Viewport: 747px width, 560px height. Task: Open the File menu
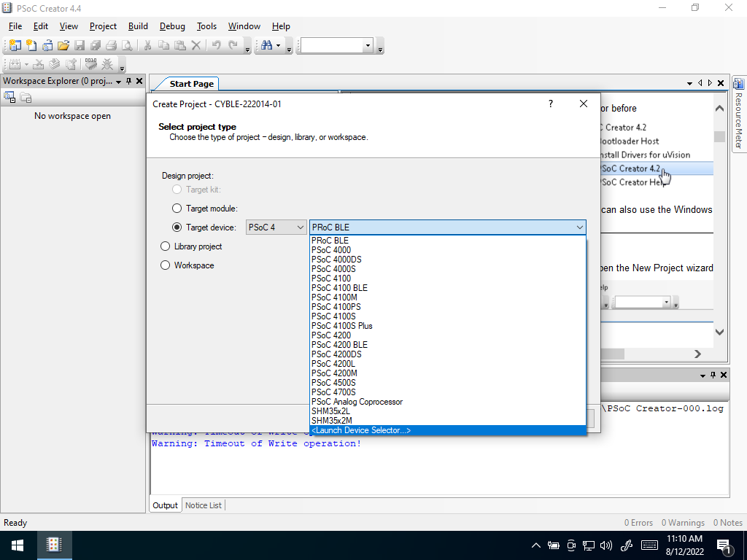tap(15, 26)
